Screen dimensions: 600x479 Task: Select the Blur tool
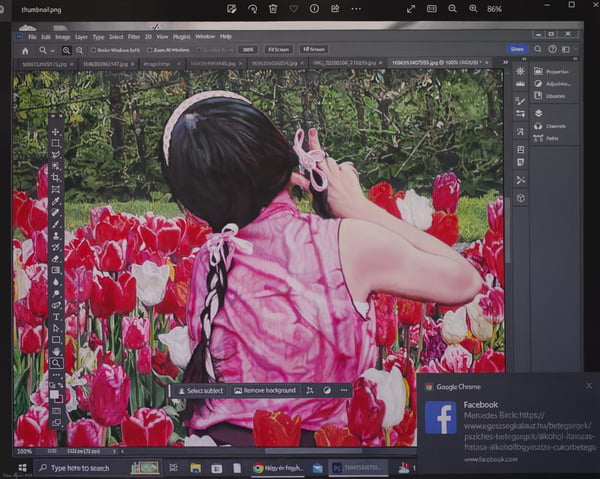point(56,282)
